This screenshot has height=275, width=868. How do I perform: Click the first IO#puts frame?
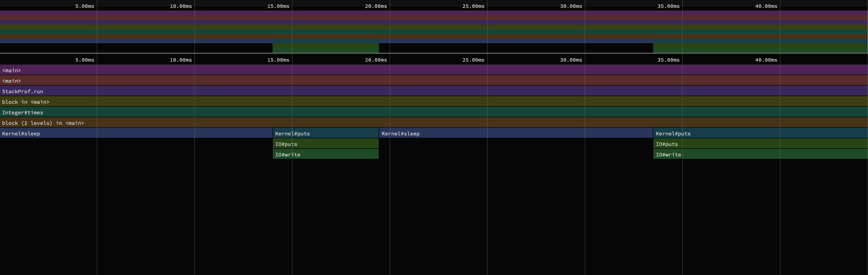[x=326, y=144]
